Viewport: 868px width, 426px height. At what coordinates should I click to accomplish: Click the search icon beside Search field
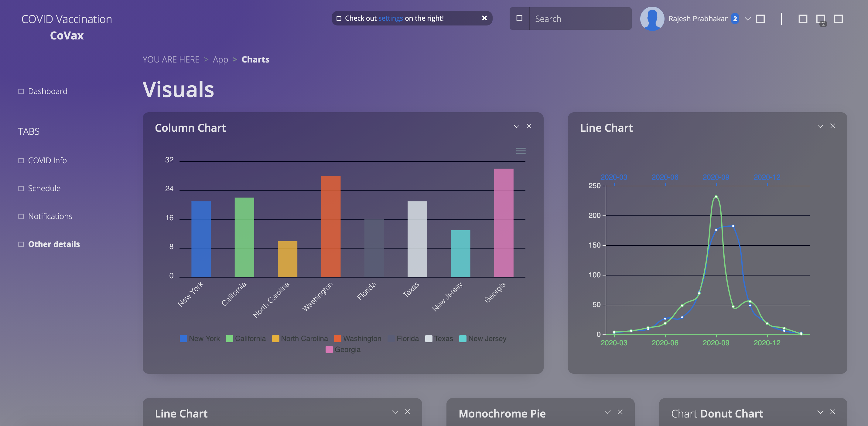519,18
